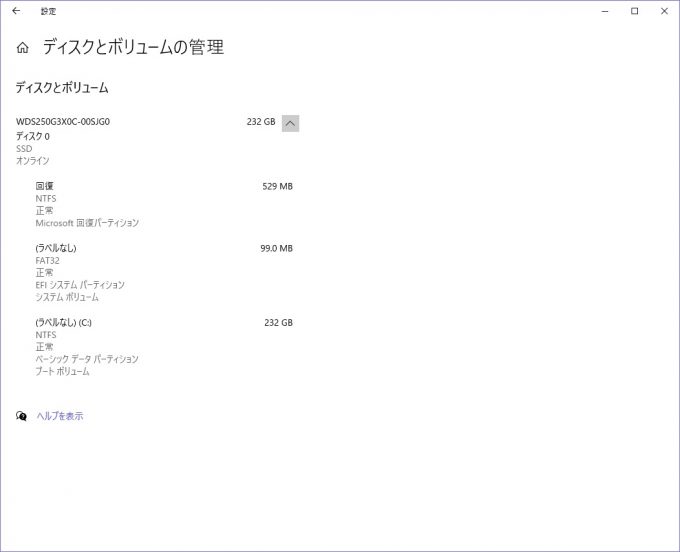Maximize the Settings window
The image size is (680, 552).
[x=634, y=11]
